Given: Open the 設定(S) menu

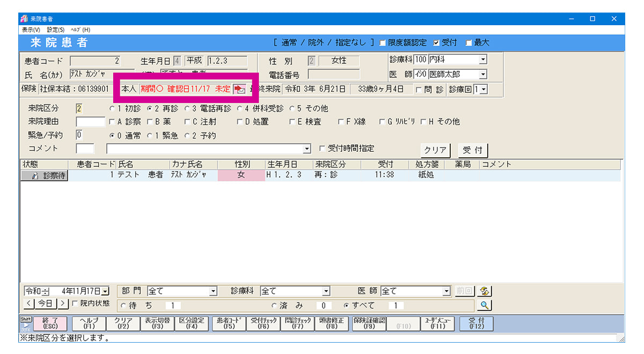Looking at the screenshot, I should click(x=55, y=29).
